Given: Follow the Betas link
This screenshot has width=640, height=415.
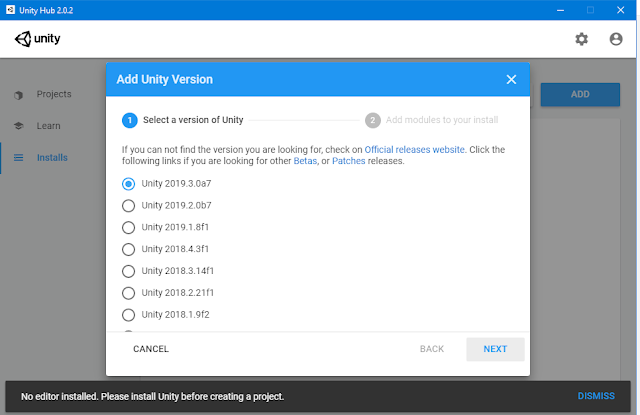Looking at the screenshot, I should coord(305,161).
